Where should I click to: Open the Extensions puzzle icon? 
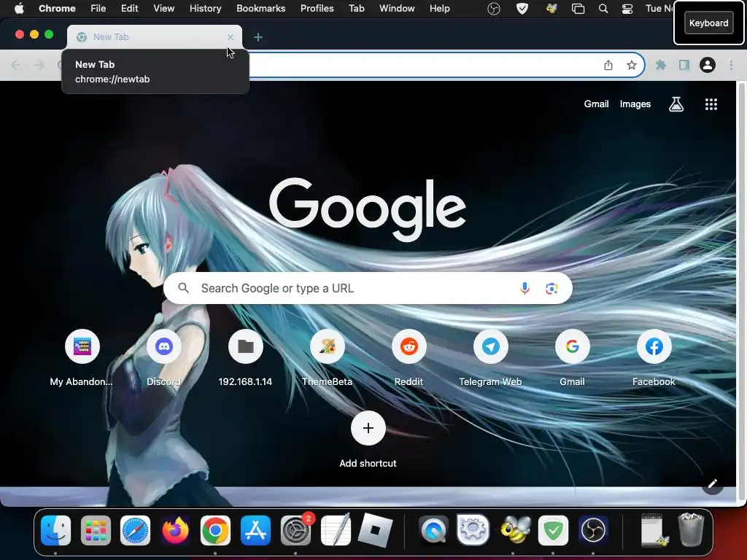661,65
